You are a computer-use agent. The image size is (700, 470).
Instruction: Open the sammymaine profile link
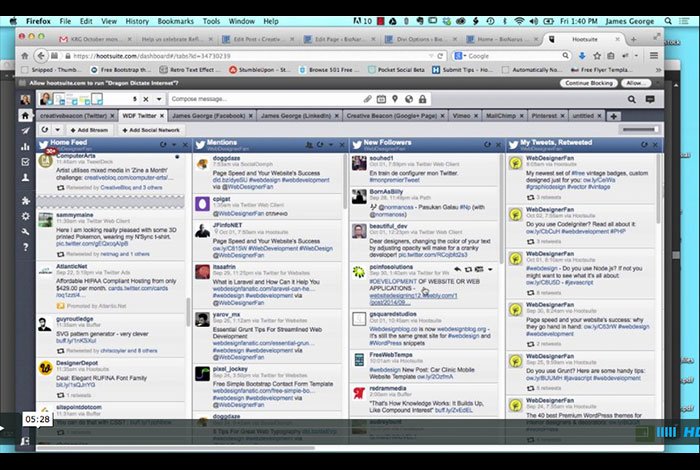click(75, 215)
